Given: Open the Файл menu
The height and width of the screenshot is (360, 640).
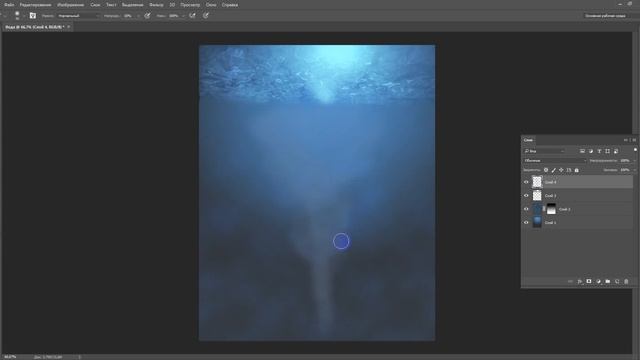Looking at the screenshot, I should click(9, 5).
